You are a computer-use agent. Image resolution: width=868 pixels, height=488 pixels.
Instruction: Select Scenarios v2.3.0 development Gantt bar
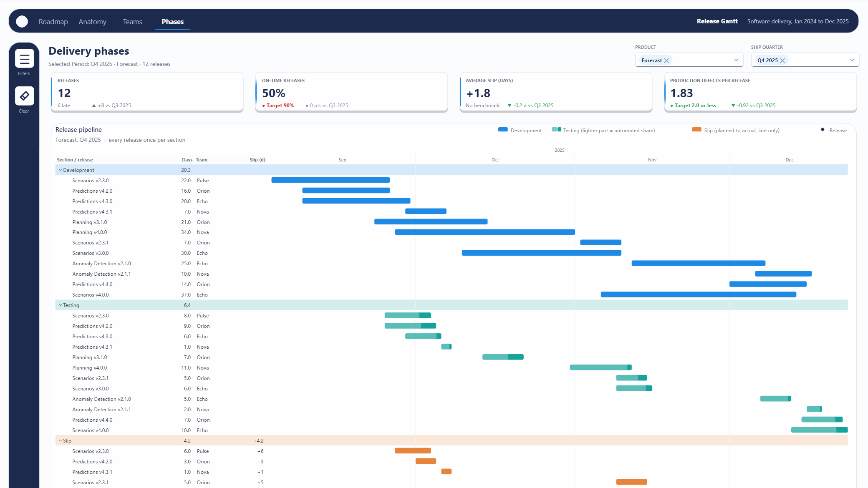331,180
